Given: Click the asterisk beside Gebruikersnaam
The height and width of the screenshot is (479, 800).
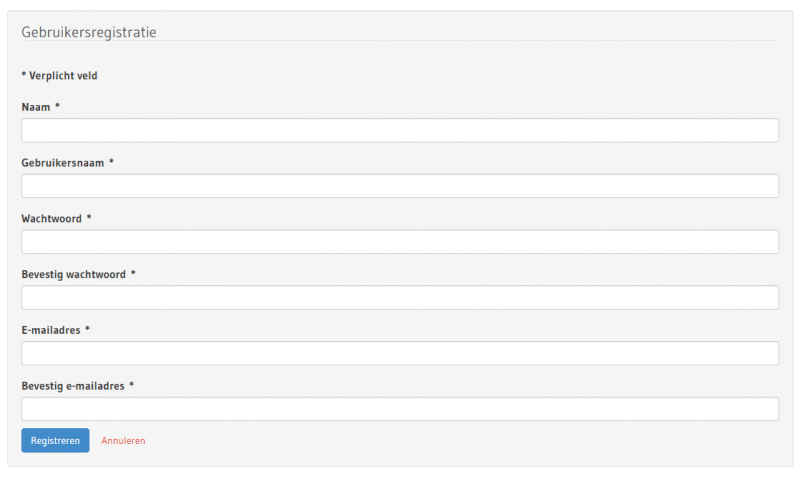Looking at the screenshot, I should click(111, 161).
